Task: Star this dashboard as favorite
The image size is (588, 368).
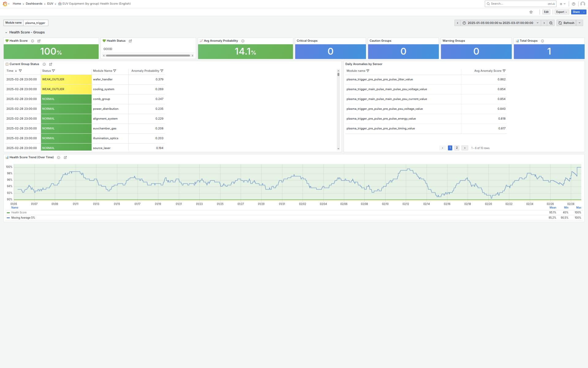Action: (x=531, y=12)
